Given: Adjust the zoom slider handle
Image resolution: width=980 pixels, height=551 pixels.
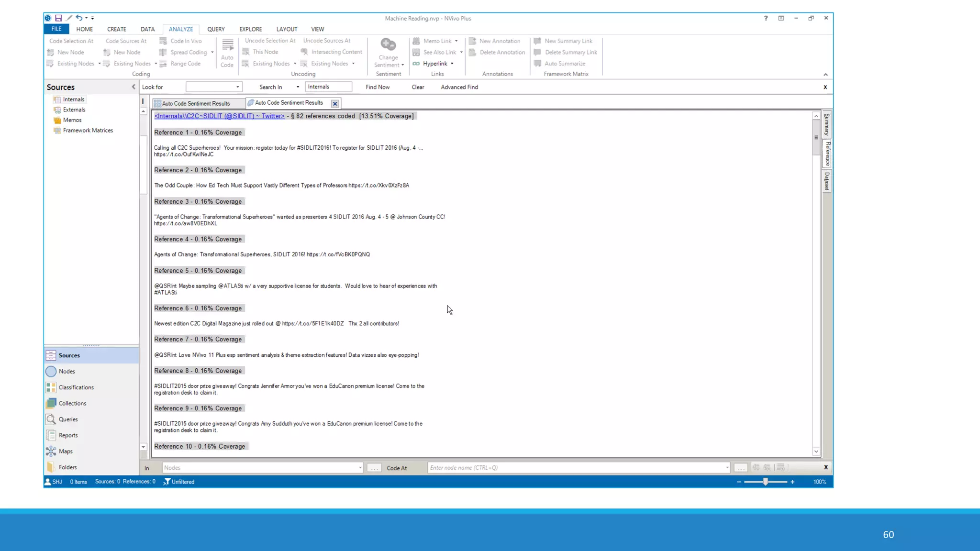Looking at the screenshot, I should click(x=766, y=482).
